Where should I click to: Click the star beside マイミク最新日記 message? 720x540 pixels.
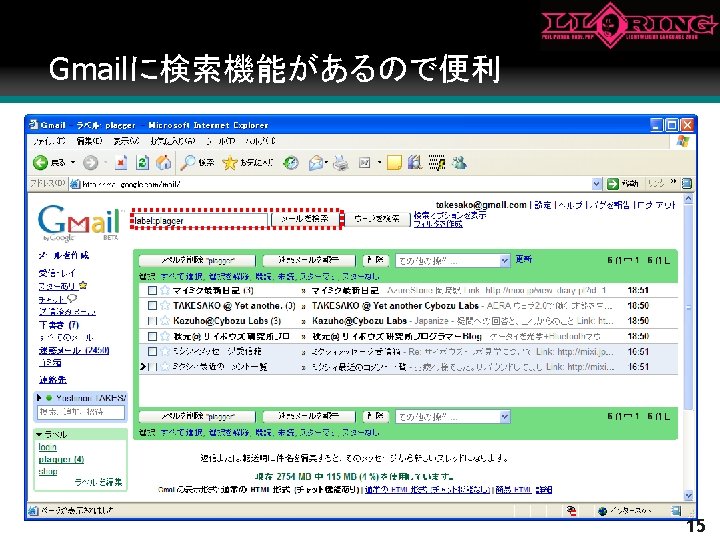pyautogui.click(x=165, y=290)
